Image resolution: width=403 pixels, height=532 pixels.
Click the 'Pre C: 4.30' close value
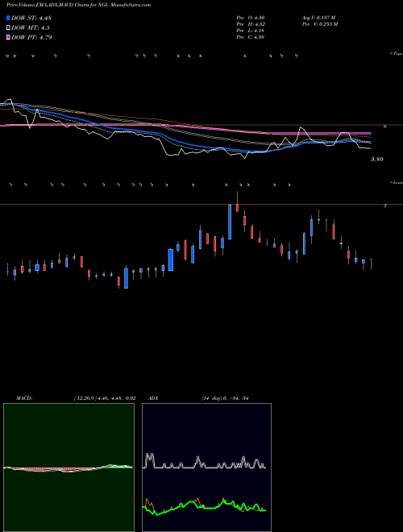pyautogui.click(x=251, y=37)
